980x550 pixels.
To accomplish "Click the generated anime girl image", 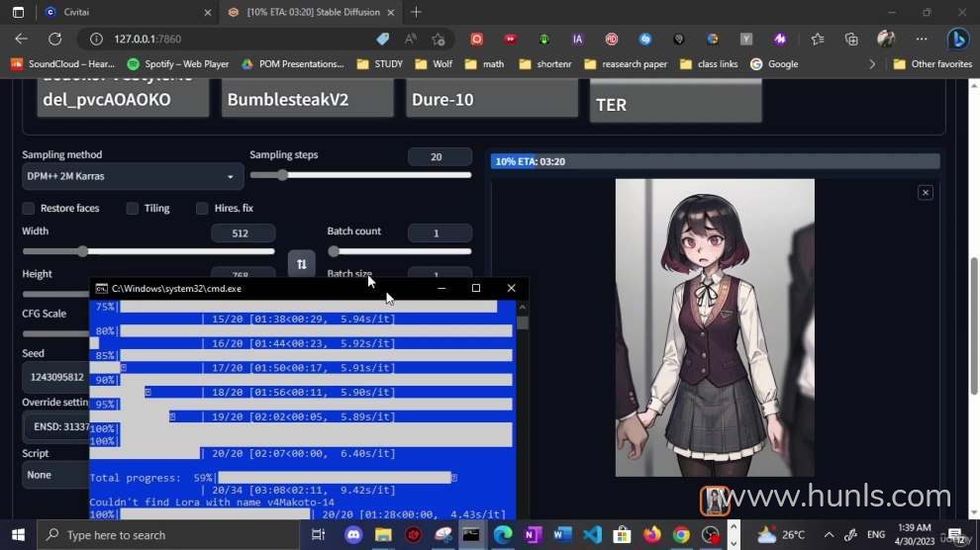I will coord(715,327).
